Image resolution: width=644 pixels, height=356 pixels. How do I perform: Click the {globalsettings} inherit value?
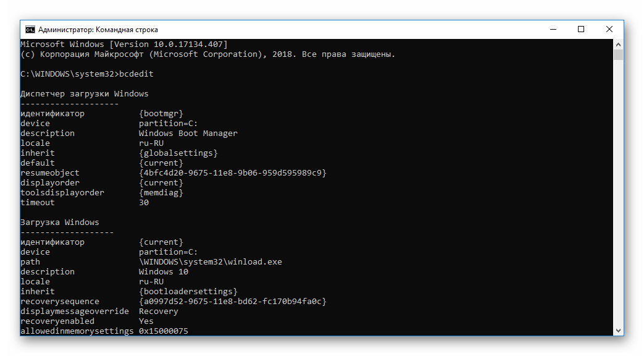(x=178, y=153)
